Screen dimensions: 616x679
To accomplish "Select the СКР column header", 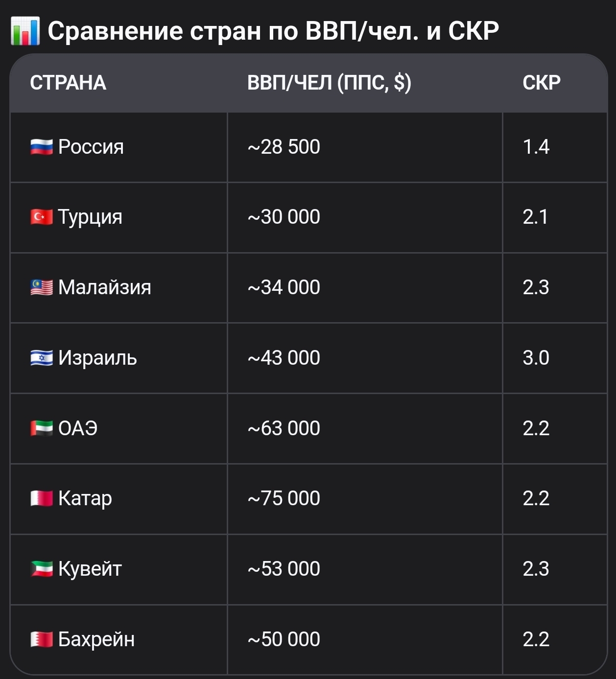I will 542,83.
